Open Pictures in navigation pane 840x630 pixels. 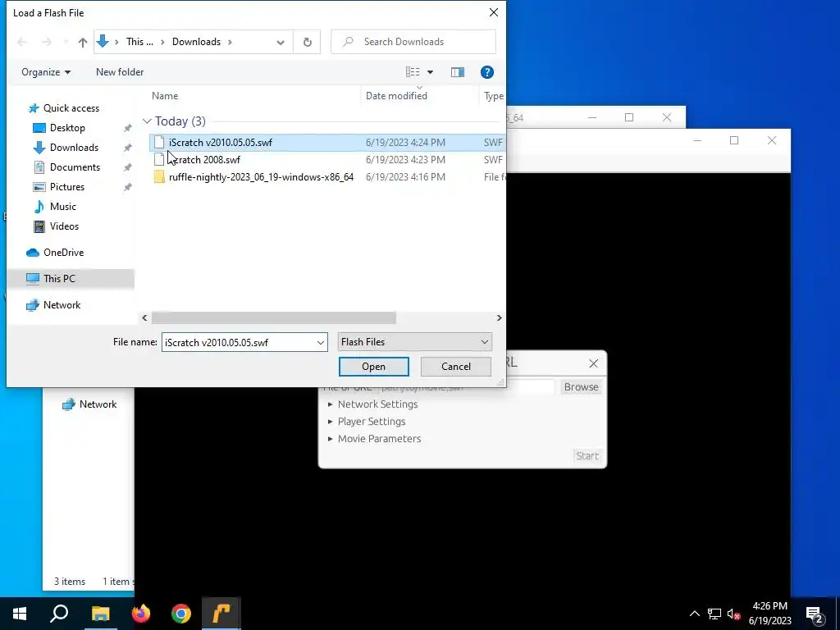(x=67, y=187)
